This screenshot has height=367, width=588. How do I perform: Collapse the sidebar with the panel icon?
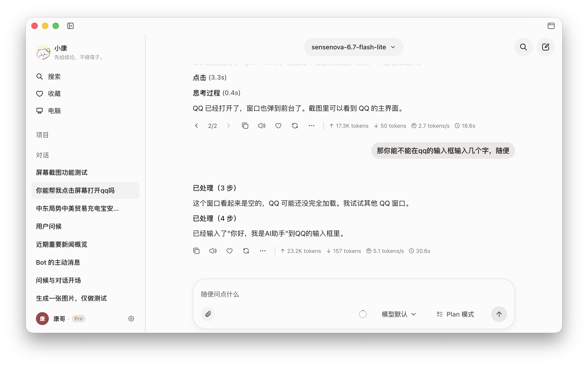70,26
